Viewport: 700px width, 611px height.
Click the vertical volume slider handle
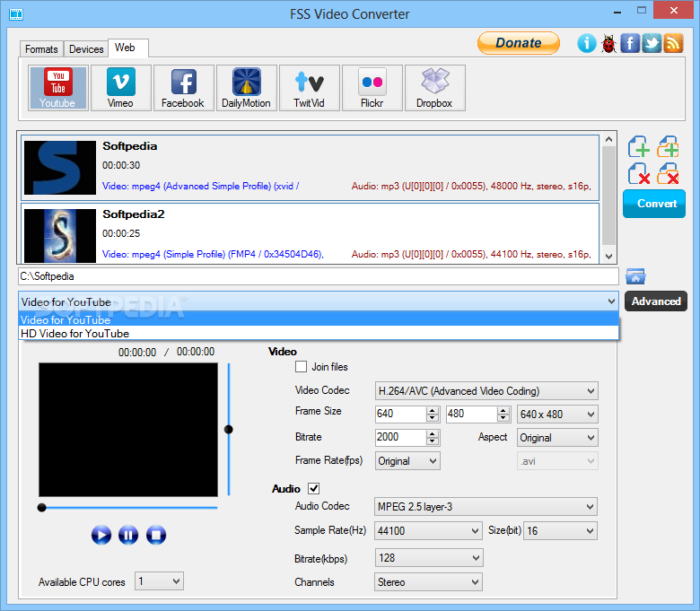click(x=229, y=430)
